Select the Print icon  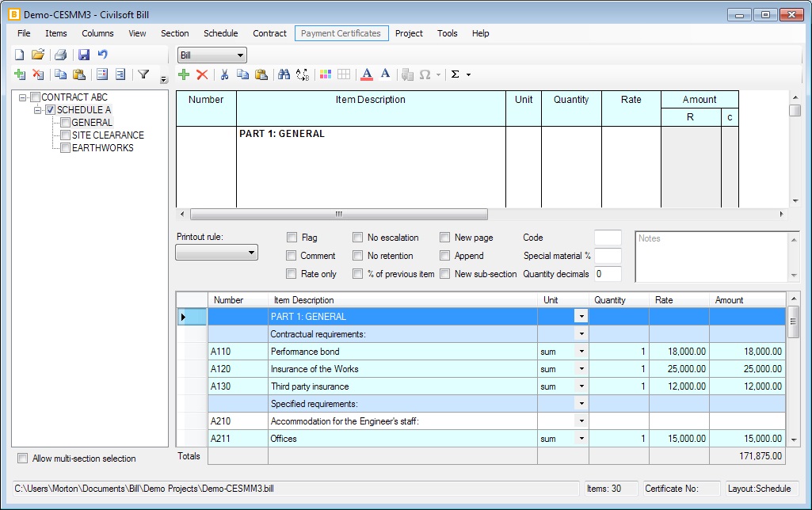point(59,53)
